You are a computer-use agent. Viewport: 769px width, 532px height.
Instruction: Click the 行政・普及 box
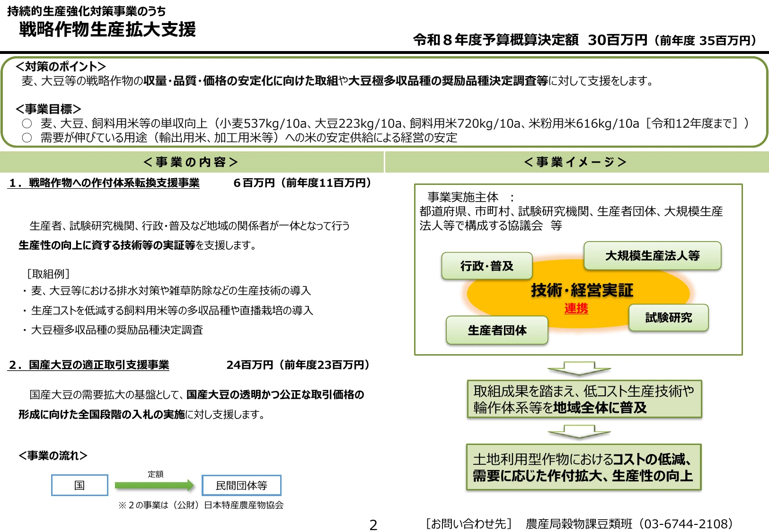tap(487, 266)
